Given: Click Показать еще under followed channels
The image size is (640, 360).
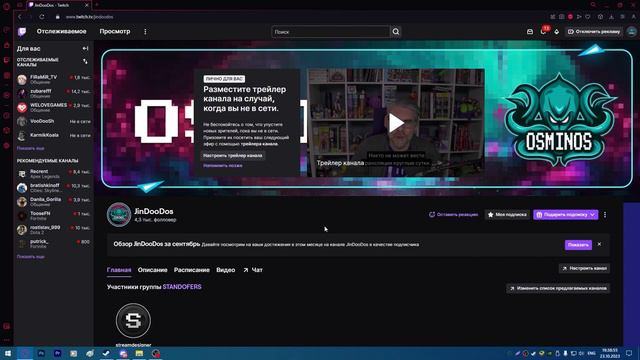Looking at the screenshot, I should point(30,148).
